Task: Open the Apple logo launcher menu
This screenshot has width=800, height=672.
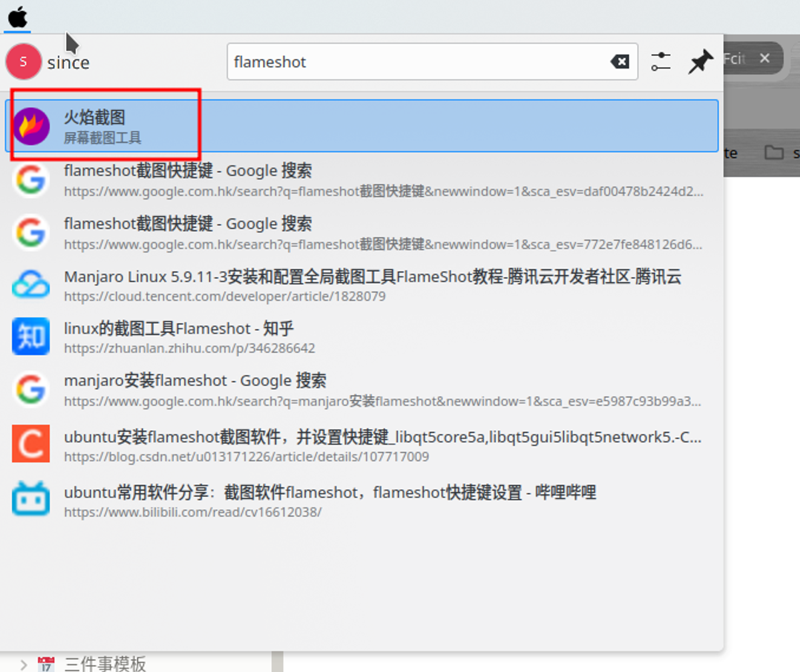Action: pyautogui.click(x=18, y=17)
